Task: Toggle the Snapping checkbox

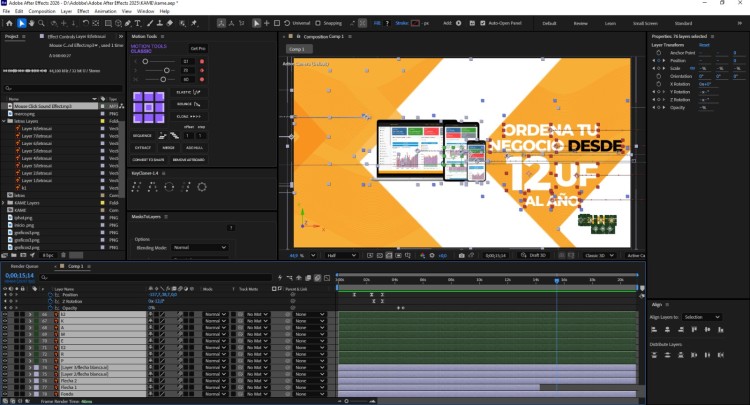Action: [x=318, y=23]
